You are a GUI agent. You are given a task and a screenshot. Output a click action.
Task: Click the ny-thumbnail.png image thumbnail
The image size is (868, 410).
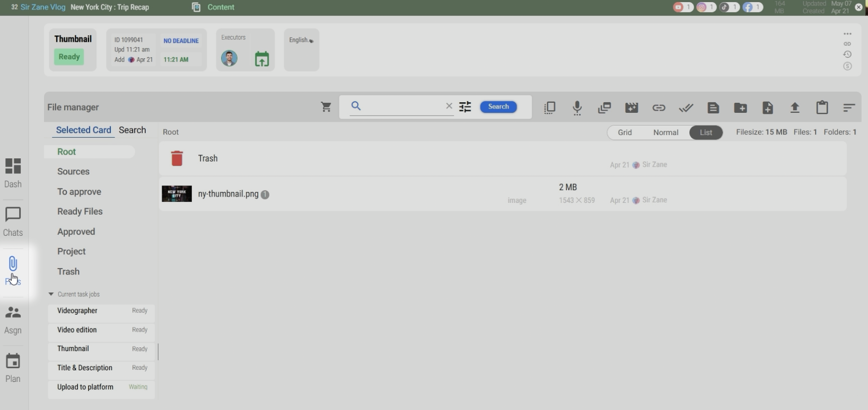pyautogui.click(x=177, y=194)
